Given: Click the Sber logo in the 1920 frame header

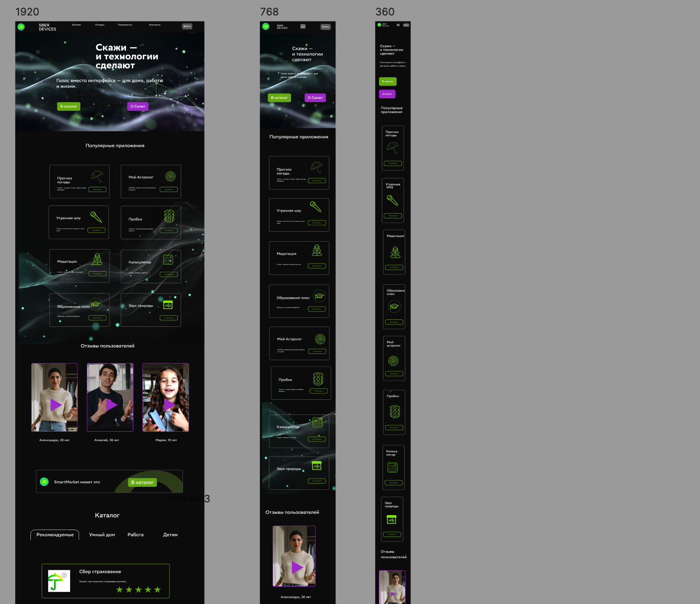Looking at the screenshot, I should point(21,27).
